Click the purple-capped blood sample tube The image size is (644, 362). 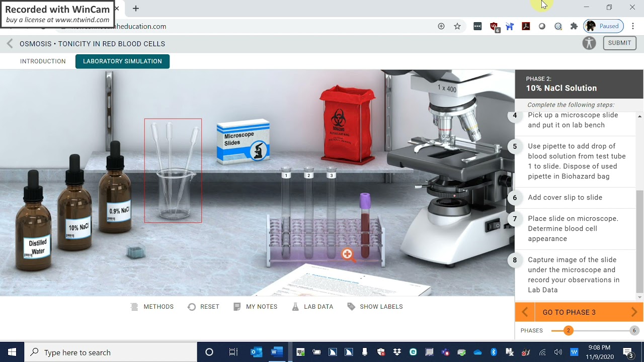tap(365, 226)
